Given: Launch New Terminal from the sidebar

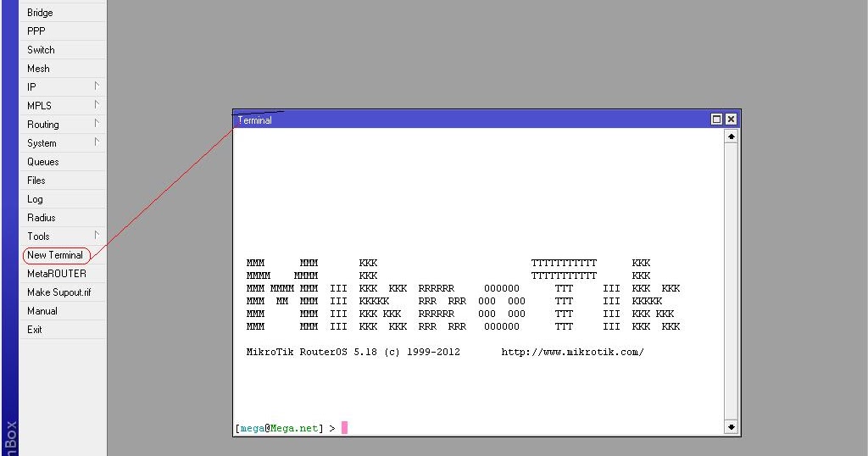Looking at the screenshot, I should (x=62, y=255).
